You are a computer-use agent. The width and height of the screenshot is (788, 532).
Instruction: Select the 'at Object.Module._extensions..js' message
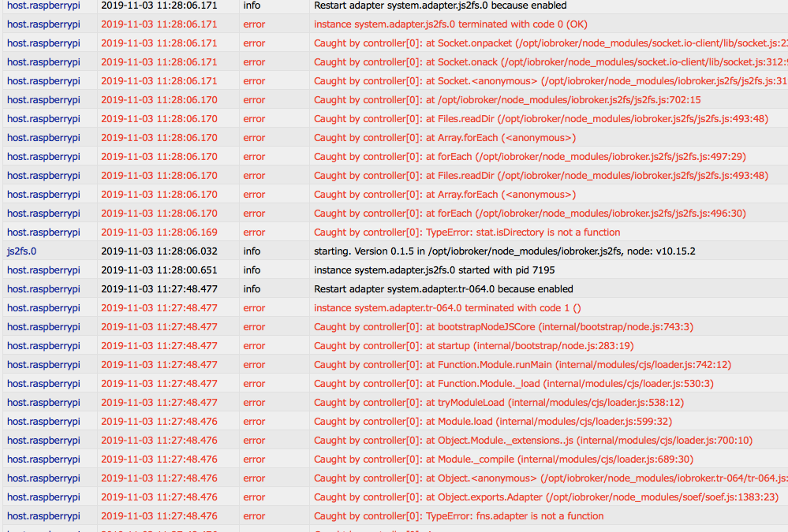tap(533, 441)
